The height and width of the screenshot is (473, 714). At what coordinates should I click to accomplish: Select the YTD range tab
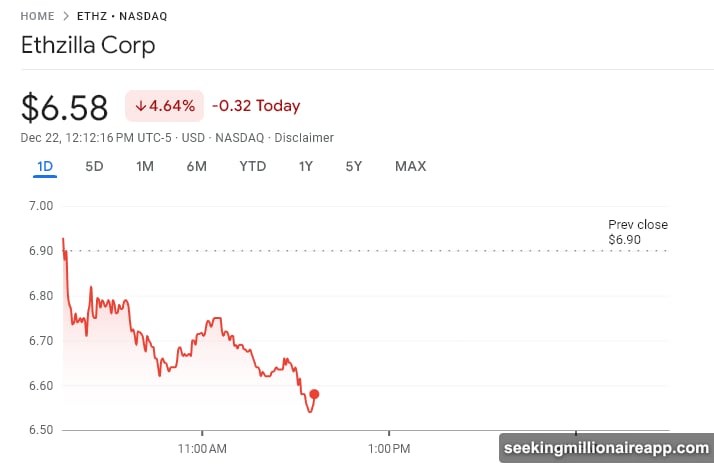(253, 166)
